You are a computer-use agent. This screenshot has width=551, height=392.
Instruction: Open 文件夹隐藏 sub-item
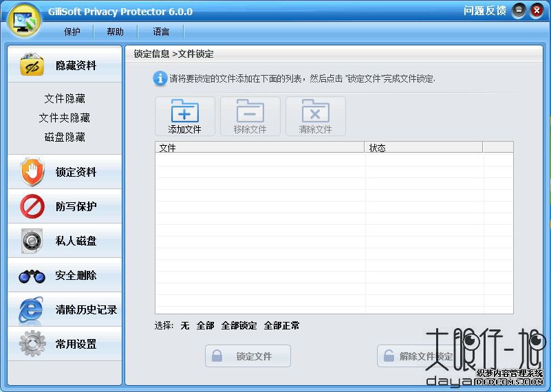tap(65, 118)
